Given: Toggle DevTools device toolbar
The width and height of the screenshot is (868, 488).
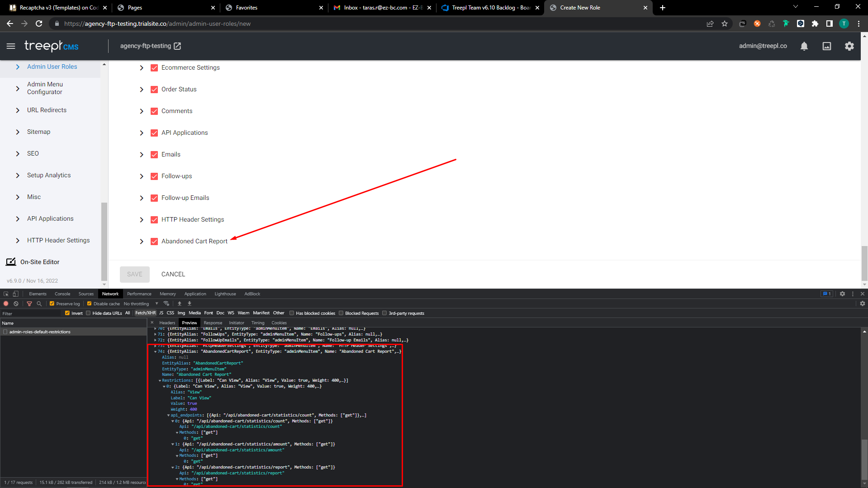Looking at the screenshot, I should (x=16, y=294).
